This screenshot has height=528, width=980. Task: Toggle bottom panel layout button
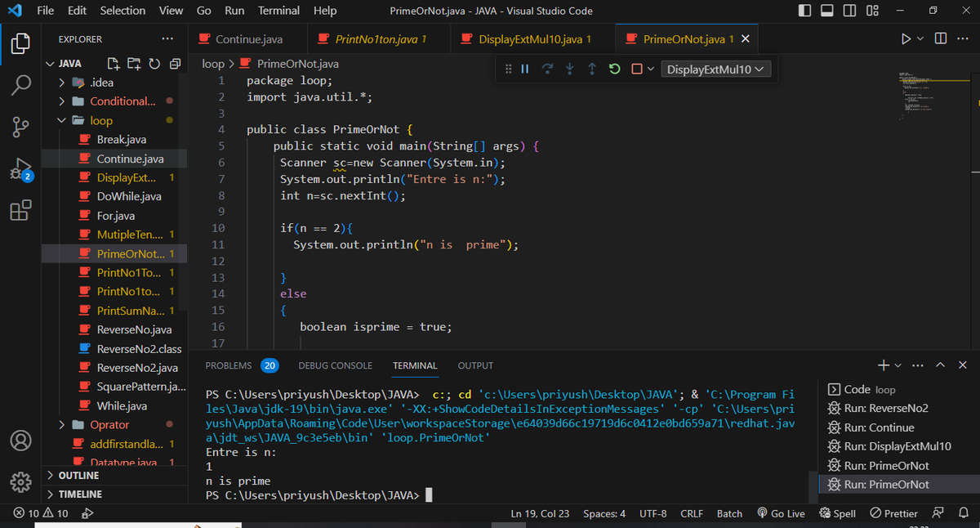[827, 11]
